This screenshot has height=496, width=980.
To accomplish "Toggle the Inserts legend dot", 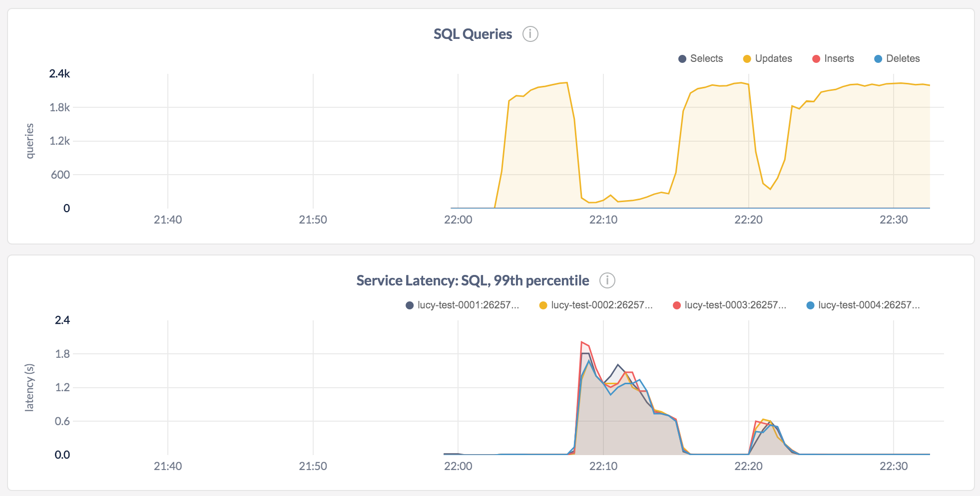I will pos(816,59).
